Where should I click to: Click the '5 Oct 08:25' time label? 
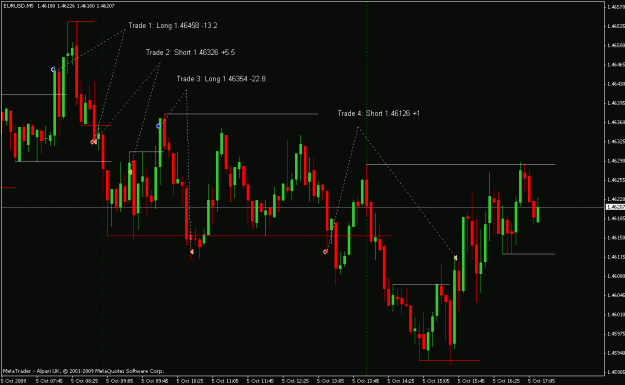click(85, 381)
